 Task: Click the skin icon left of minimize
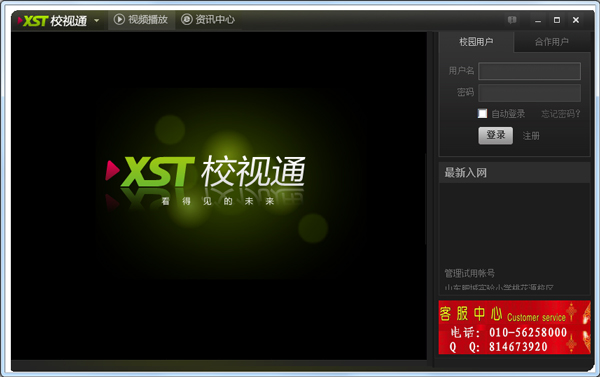click(512, 20)
